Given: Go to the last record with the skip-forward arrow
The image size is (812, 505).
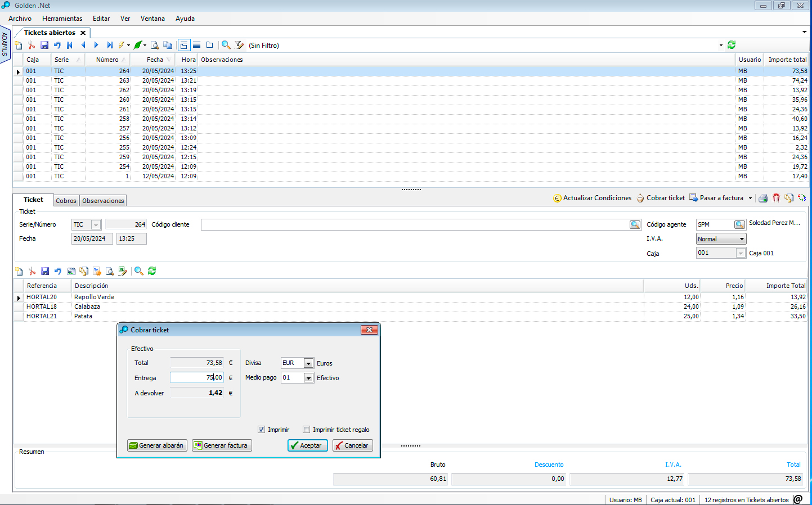Looking at the screenshot, I should pos(110,45).
